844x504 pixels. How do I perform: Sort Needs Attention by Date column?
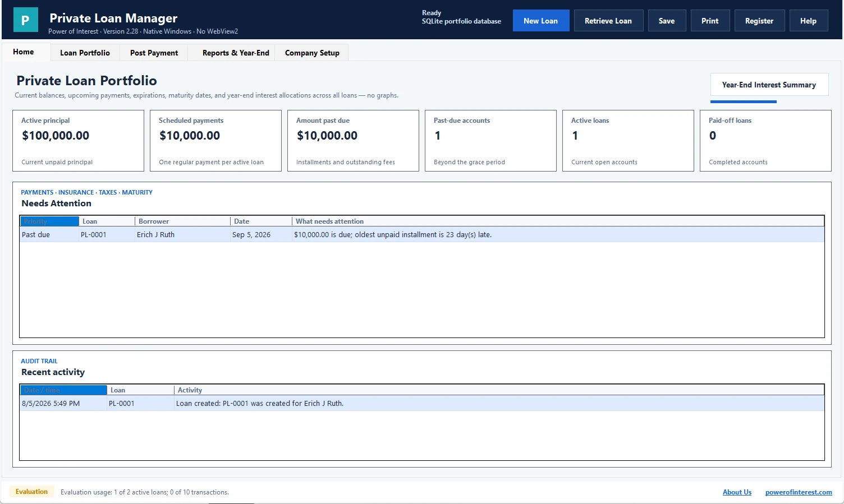click(x=261, y=221)
